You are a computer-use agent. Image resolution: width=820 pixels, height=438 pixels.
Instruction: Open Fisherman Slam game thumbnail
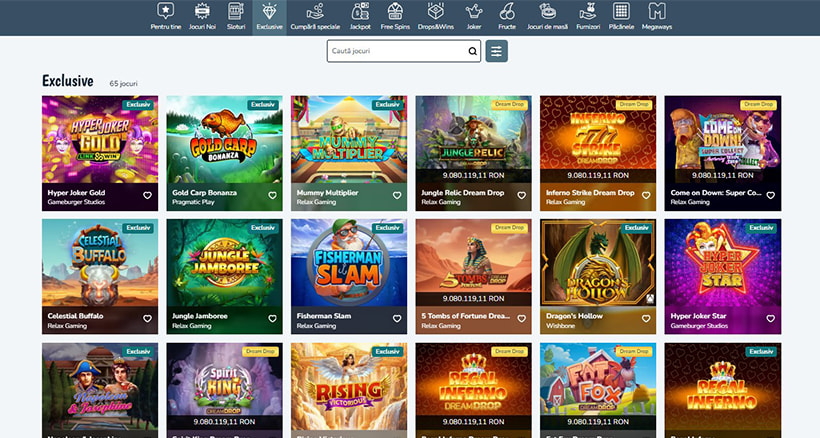pyautogui.click(x=349, y=262)
